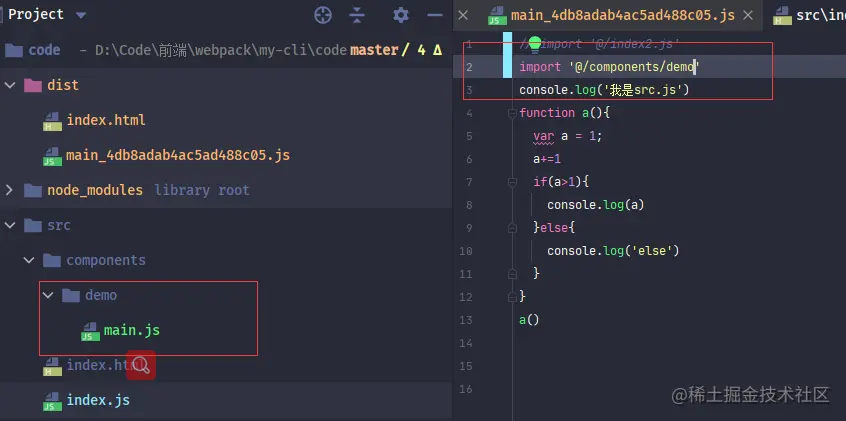The height and width of the screenshot is (421, 846).
Task: Click the a+=1 line
Action: coord(547,159)
